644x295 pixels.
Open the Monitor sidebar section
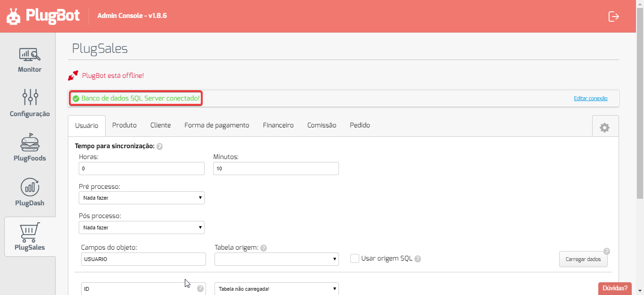pos(30,60)
